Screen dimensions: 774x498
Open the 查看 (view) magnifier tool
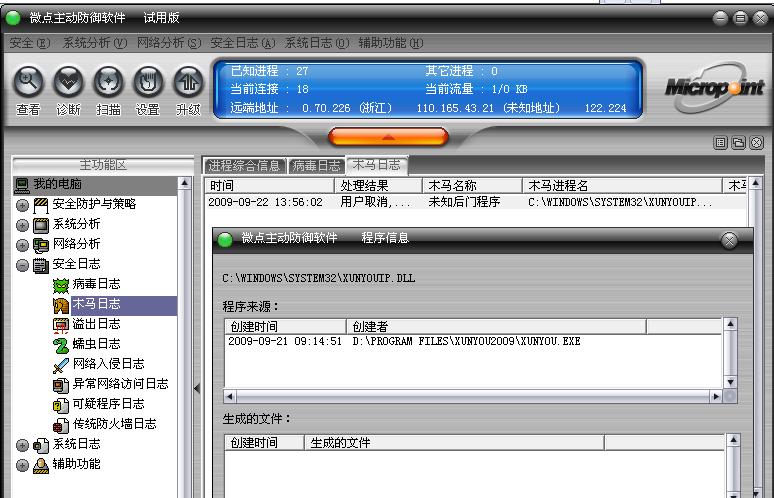click(28, 82)
